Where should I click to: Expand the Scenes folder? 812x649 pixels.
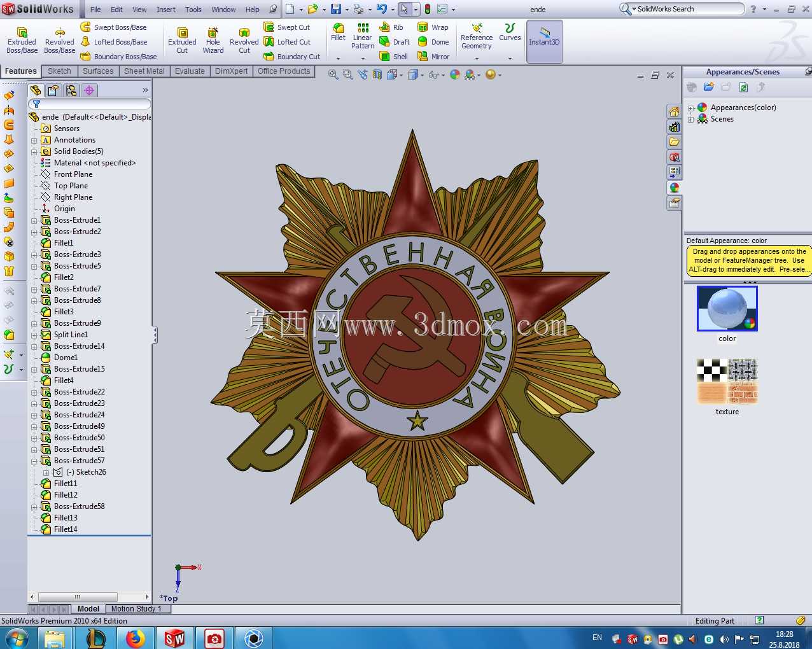[690, 120]
